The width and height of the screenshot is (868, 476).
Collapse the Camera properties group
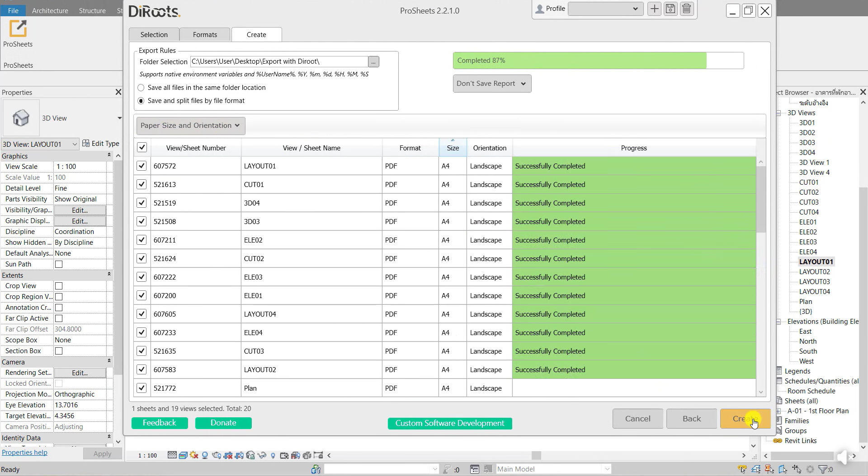pos(109,361)
